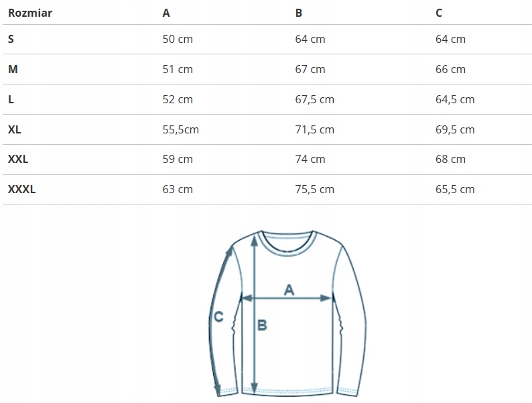This screenshot has height=403, width=532.
Task: Select the M size row label
Action: point(13,69)
